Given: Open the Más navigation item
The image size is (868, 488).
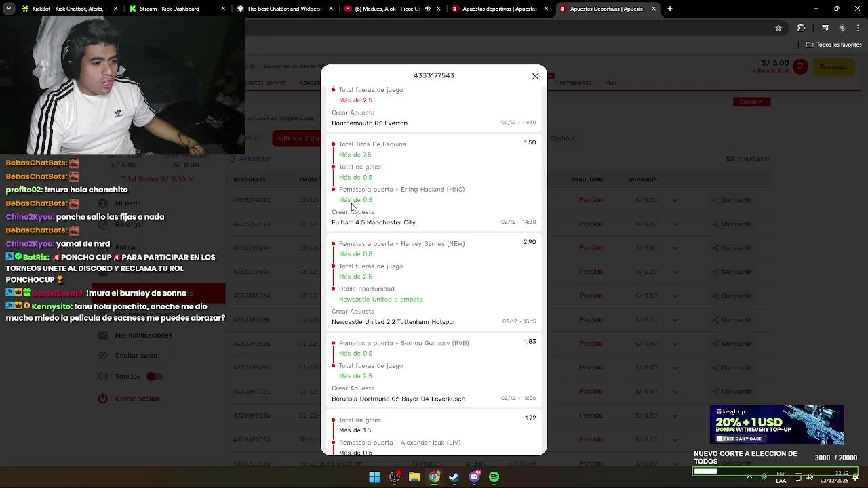Looking at the screenshot, I should pyautogui.click(x=610, y=83).
